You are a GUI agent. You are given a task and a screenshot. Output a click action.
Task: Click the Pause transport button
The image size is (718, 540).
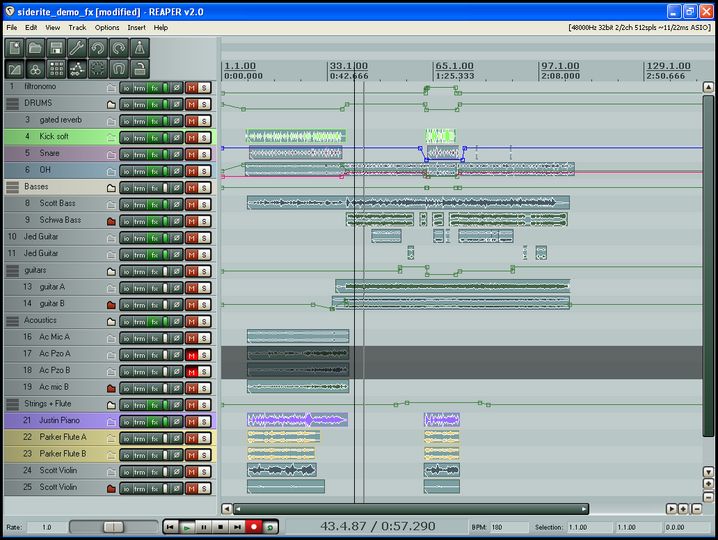(203, 527)
